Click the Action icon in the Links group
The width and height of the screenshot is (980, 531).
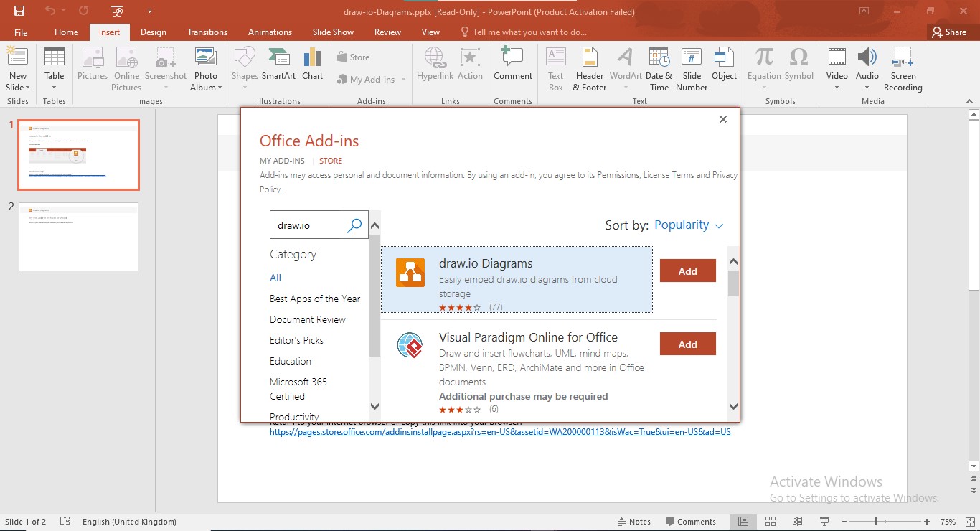[470, 64]
